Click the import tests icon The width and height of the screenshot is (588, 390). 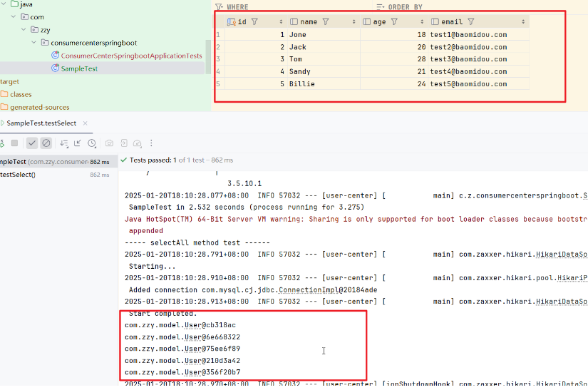pyautogui.click(x=124, y=143)
